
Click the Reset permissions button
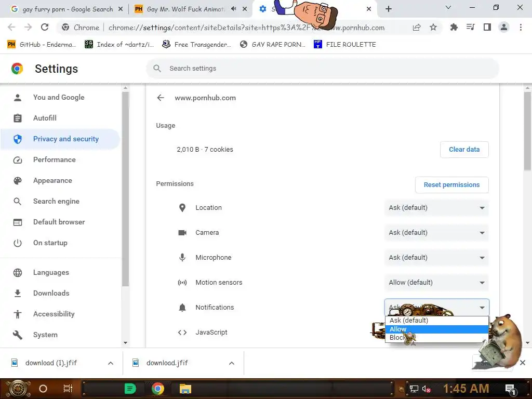(x=451, y=185)
